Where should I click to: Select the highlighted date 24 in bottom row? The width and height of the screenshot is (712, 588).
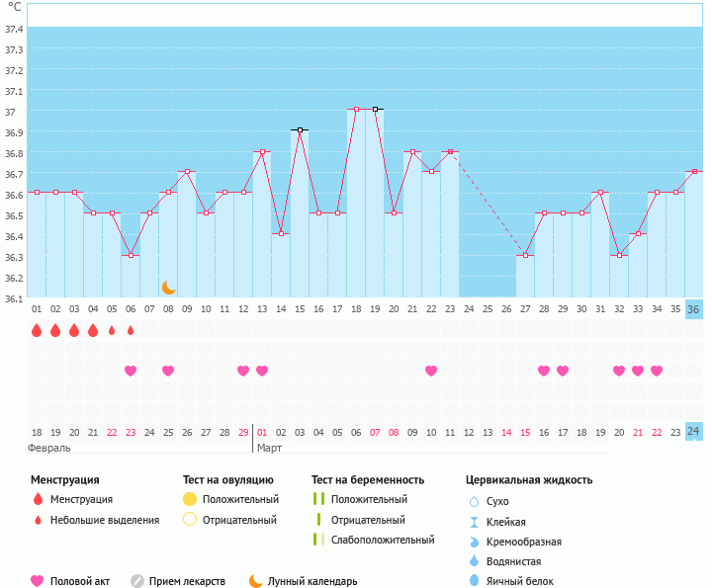pos(693,432)
